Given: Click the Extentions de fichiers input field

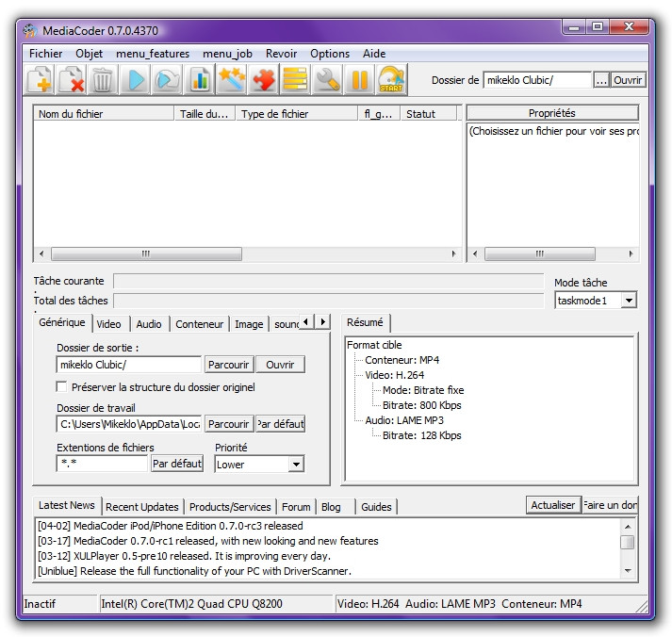Looking at the screenshot, I should coord(102,464).
